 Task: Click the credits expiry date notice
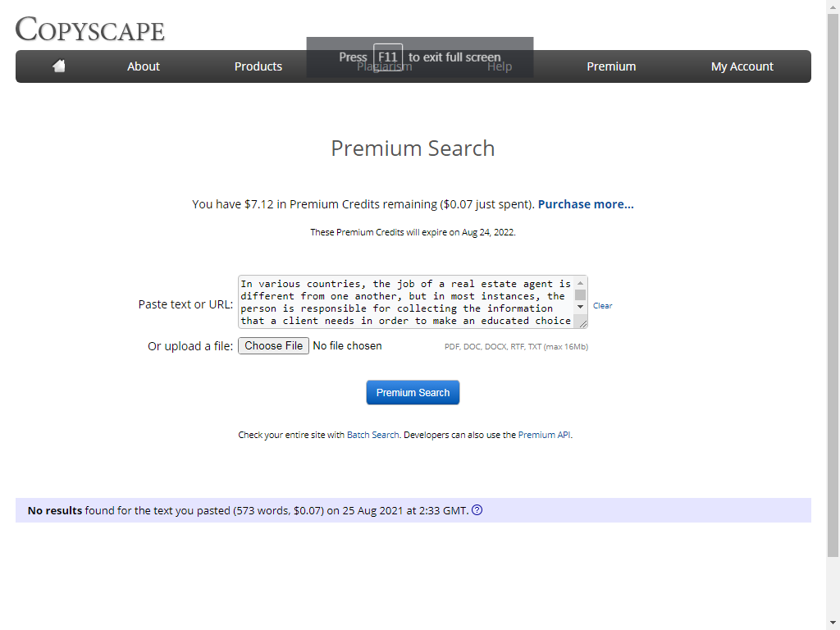tap(413, 232)
